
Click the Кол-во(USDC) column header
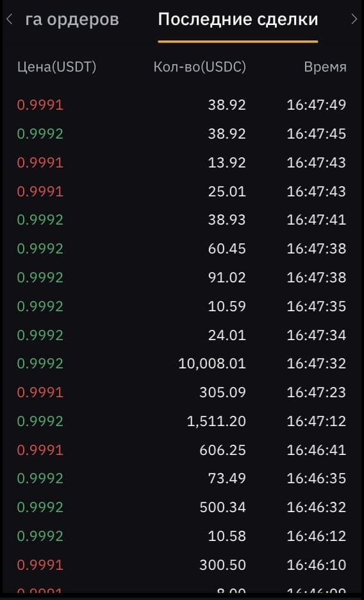click(200, 67)
